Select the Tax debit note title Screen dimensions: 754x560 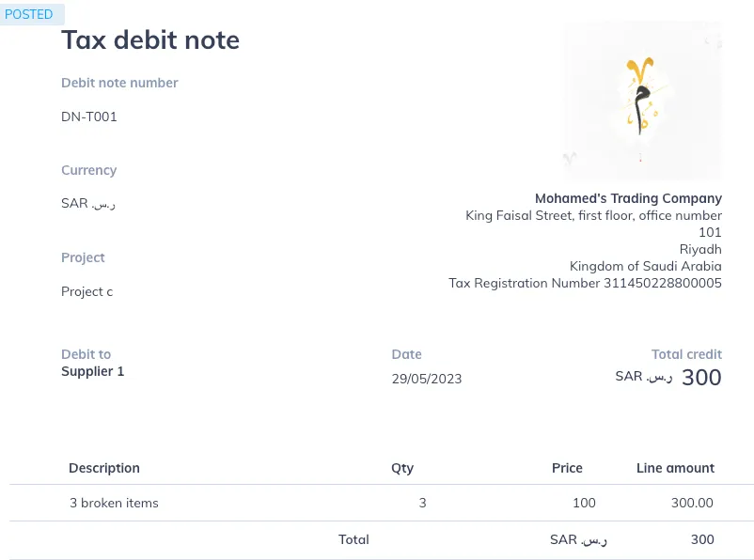(x=150, y=40)
